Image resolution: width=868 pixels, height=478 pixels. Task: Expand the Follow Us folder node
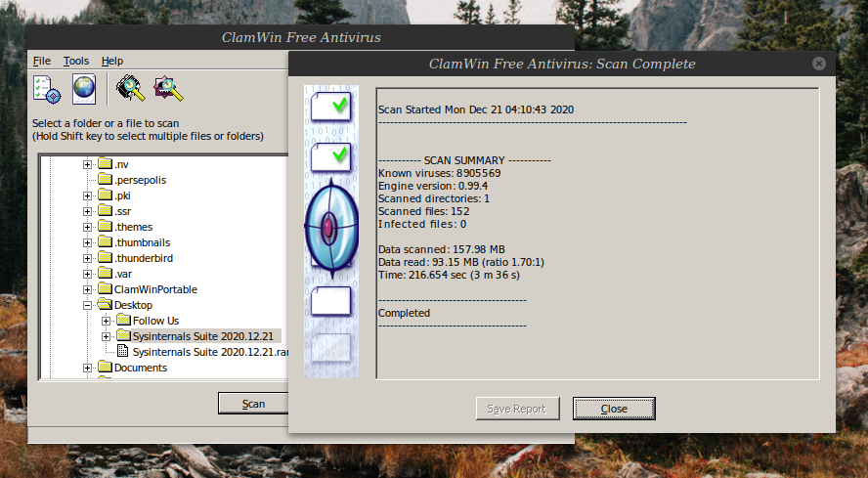107,321
